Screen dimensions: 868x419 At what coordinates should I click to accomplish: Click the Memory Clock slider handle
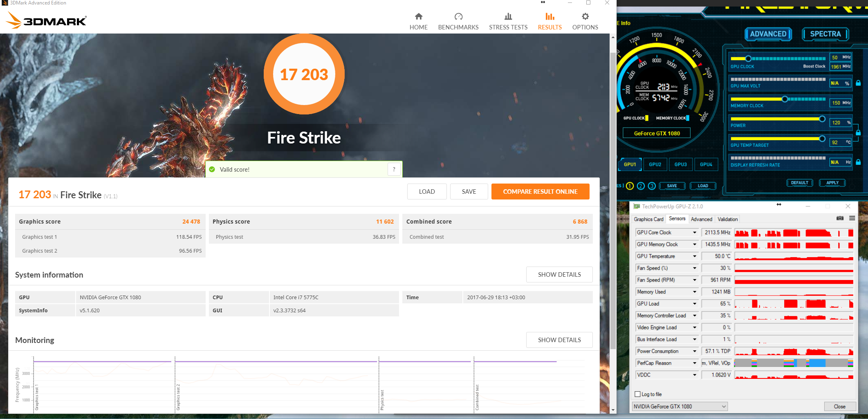785,99
